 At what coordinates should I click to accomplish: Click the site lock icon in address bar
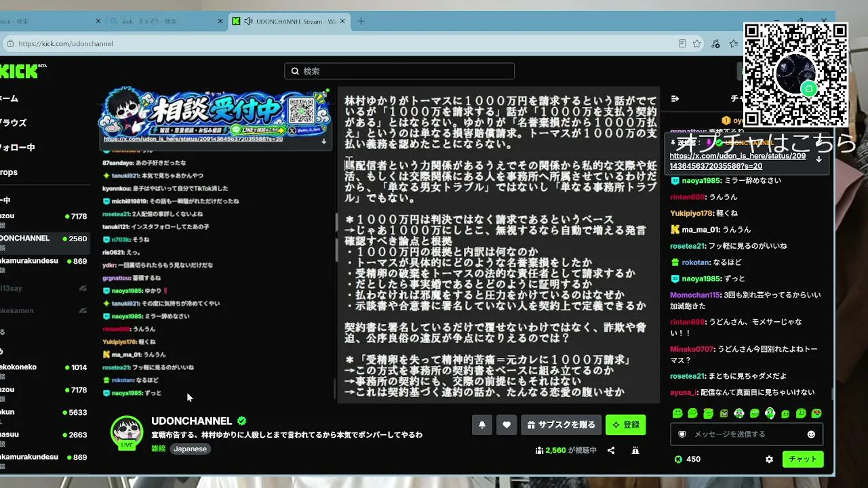pos(10,43)
